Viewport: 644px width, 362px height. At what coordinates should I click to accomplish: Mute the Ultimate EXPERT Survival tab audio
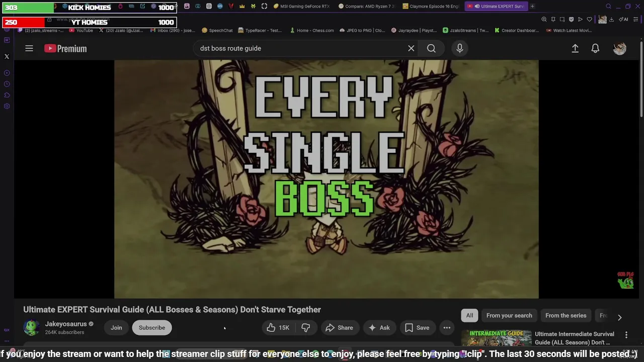pos(476,6)
